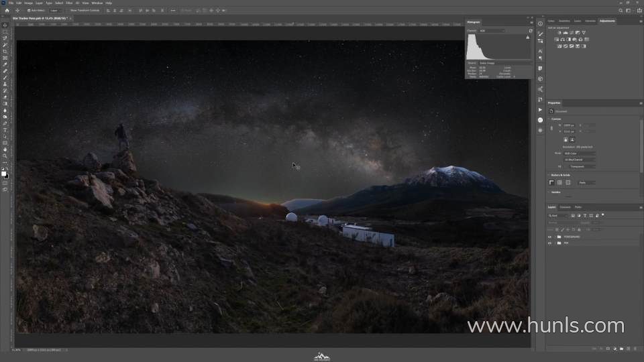Open the Auto-Select Layer dropdown

point(55,10)
